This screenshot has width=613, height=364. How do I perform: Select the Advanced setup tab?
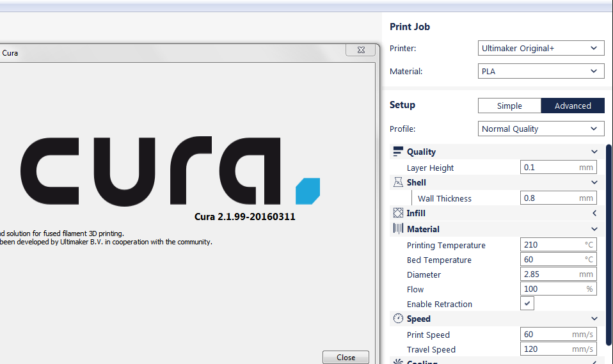coord(573,106)
